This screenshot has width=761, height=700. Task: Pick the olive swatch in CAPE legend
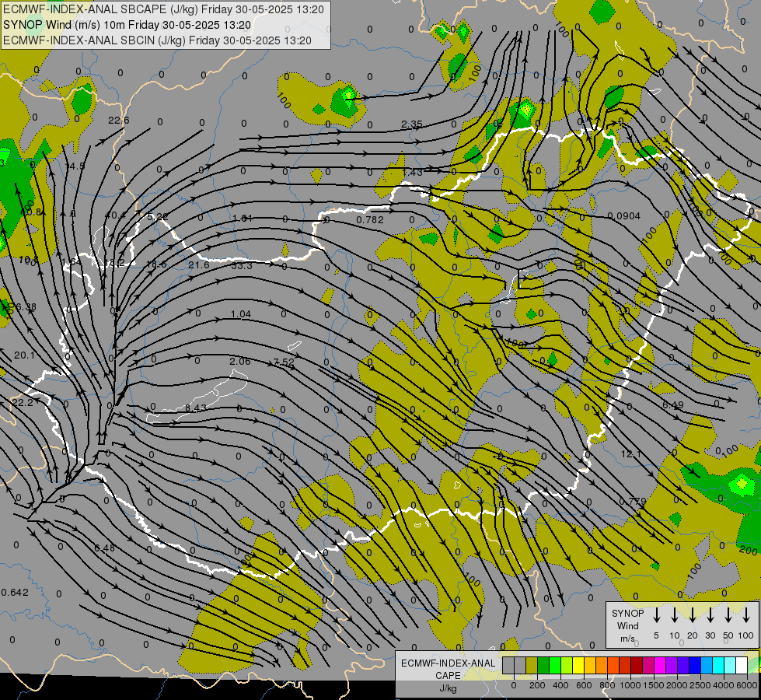(532, 666)
